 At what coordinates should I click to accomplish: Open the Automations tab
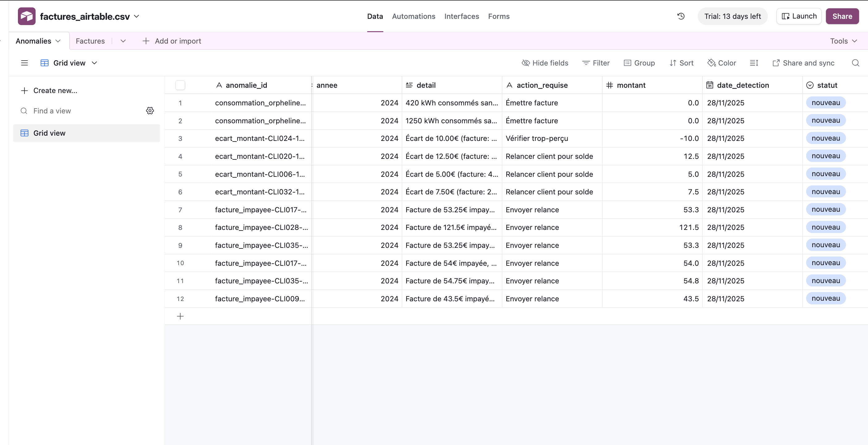414,16
